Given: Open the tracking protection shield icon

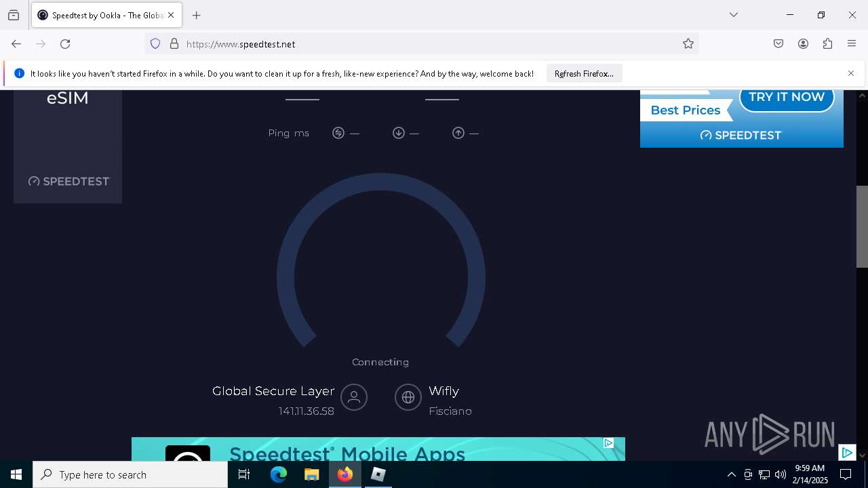Looking at the screenshot, I should (155, 44).
